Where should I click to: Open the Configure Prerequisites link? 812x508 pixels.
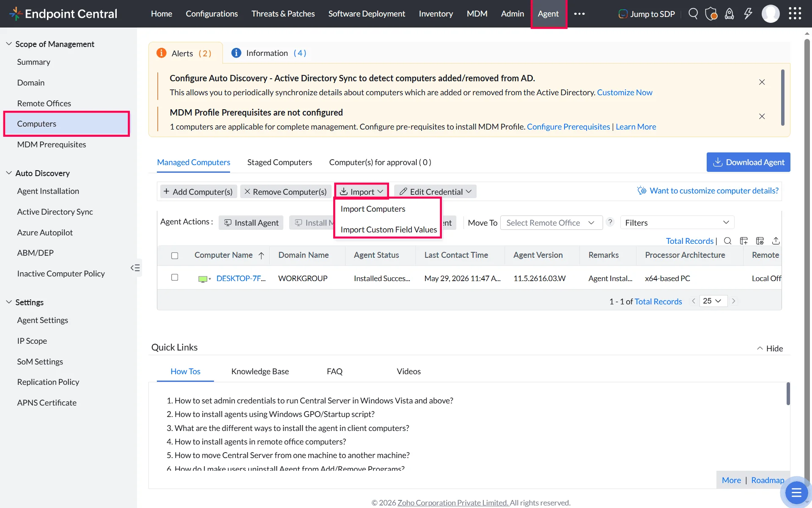click(x=568, y=127)
